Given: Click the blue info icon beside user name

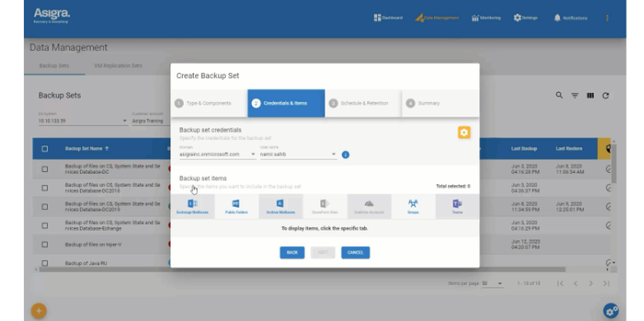Looking at the screenshot, I should pyautogui.click(x=345, y=155).
